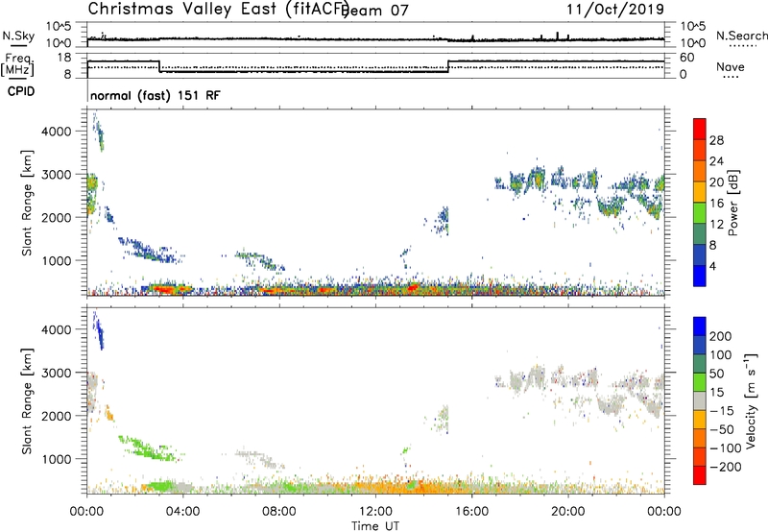Click the text normal (fast) 151 RF
The image size is (768, 532).
pos(156,95)
